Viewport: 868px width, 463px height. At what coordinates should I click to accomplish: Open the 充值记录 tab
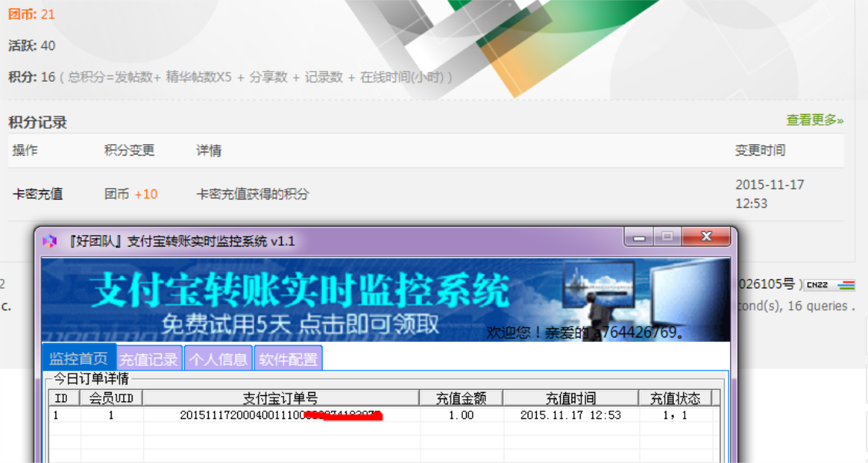coord(149,359)
